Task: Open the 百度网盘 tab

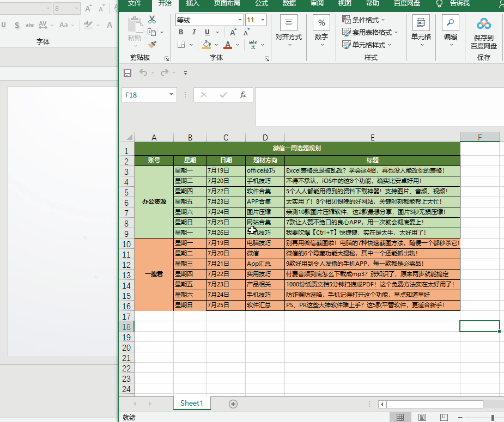Action: [407, 3]
